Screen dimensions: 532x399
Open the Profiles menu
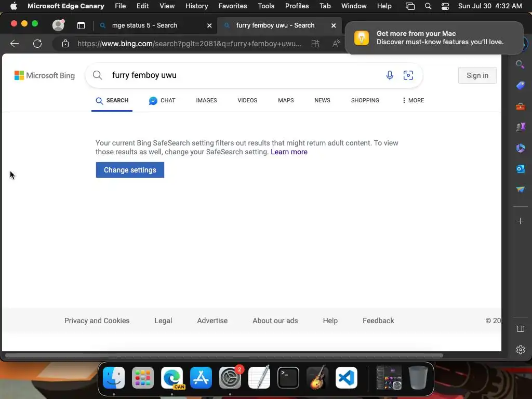(x=297, y=6)
